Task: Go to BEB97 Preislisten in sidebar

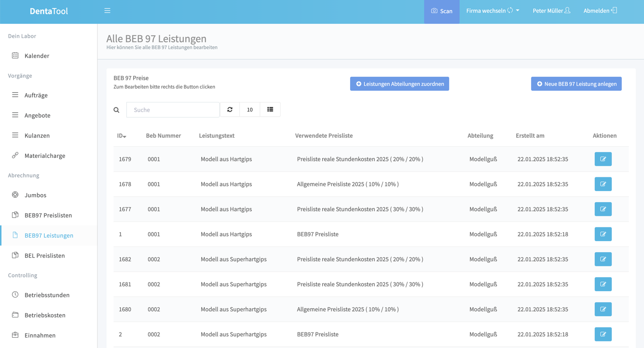Action: (x=48, y=215)
